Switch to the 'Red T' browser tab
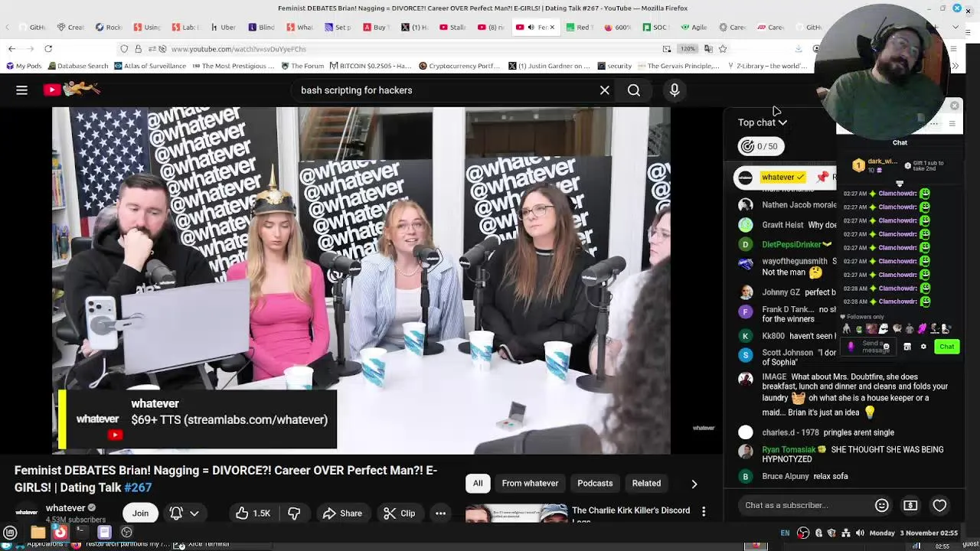The image size is (980, 551). (578, 27)
